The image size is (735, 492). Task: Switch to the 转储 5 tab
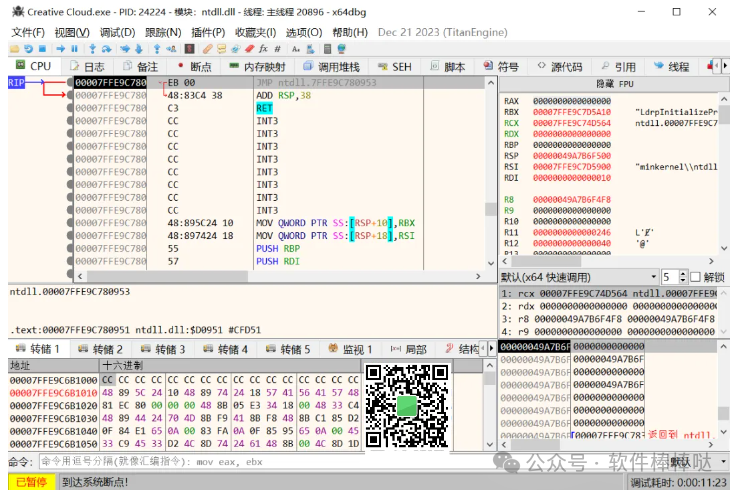288,349
